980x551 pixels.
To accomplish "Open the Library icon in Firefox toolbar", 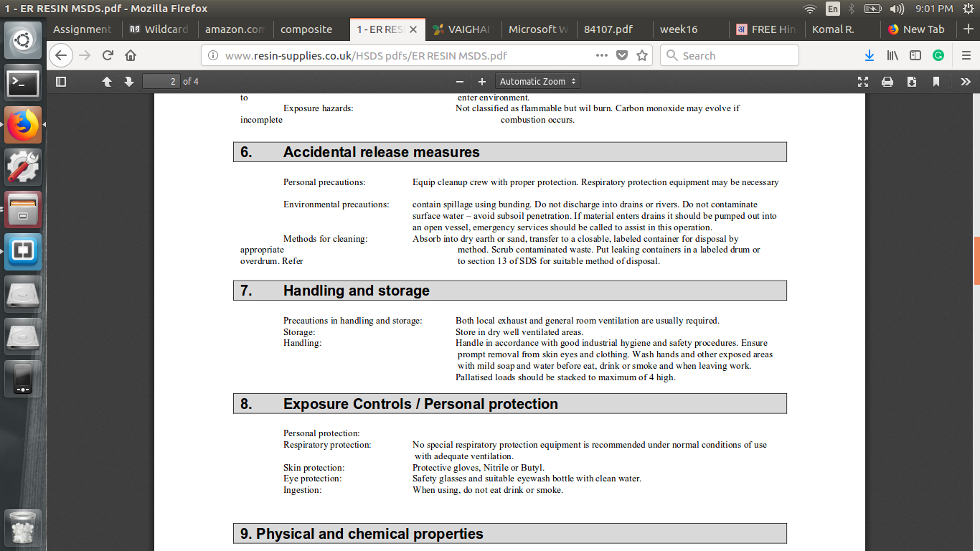I will point(892,55).
